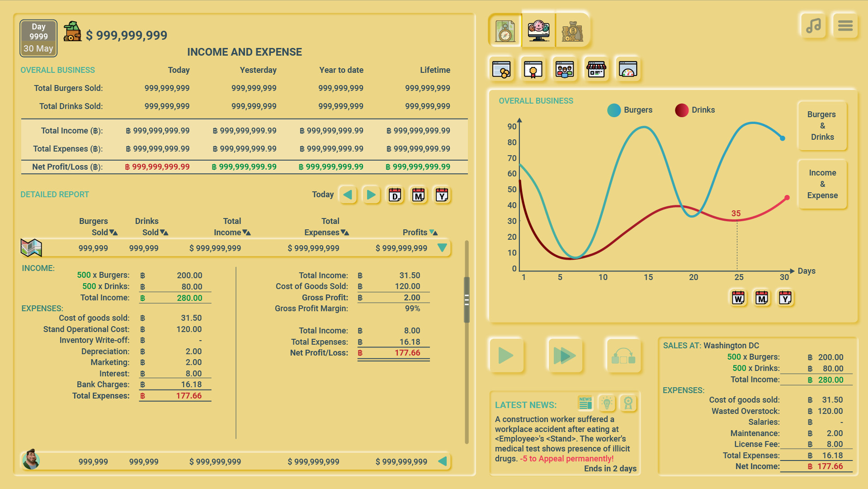Collapse the expanded map row arrow

442,248
